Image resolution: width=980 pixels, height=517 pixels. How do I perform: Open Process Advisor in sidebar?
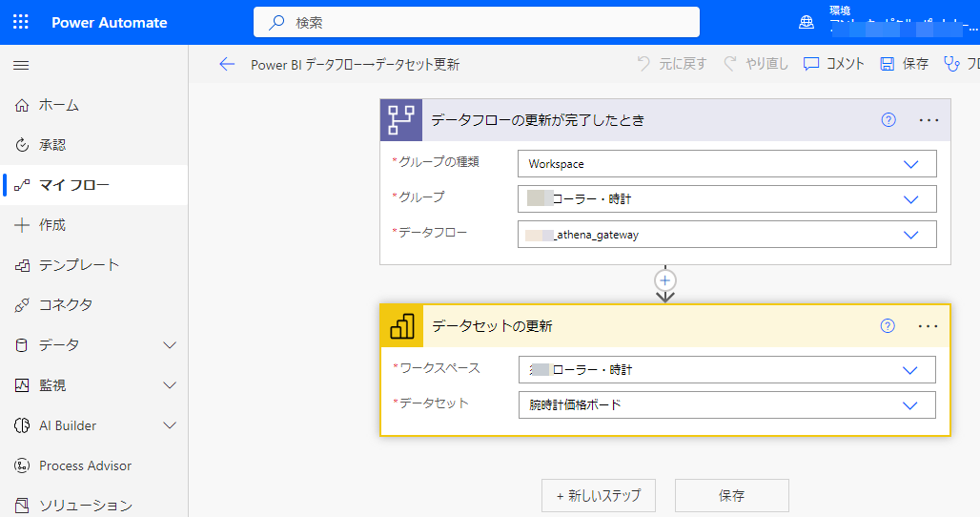point(93,465)
